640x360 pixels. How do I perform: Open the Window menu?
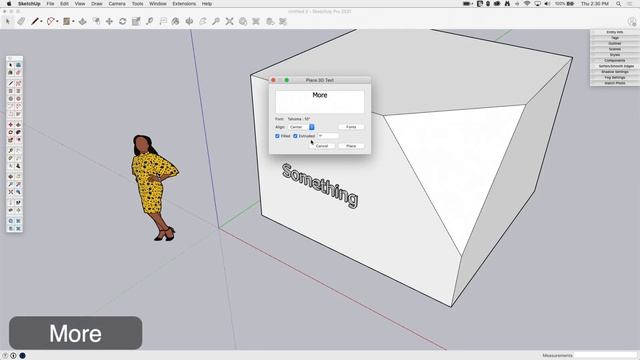pyautogui.click(x=158, y=4)
